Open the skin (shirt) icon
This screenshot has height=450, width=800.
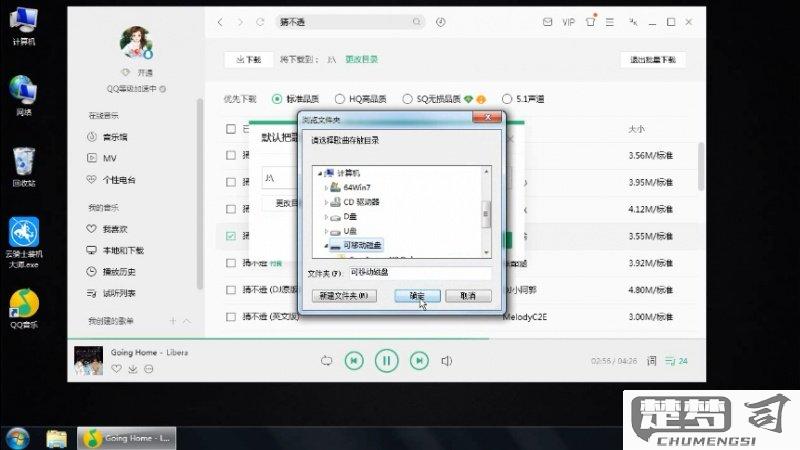pyautogui.click(x=590, y=21)
